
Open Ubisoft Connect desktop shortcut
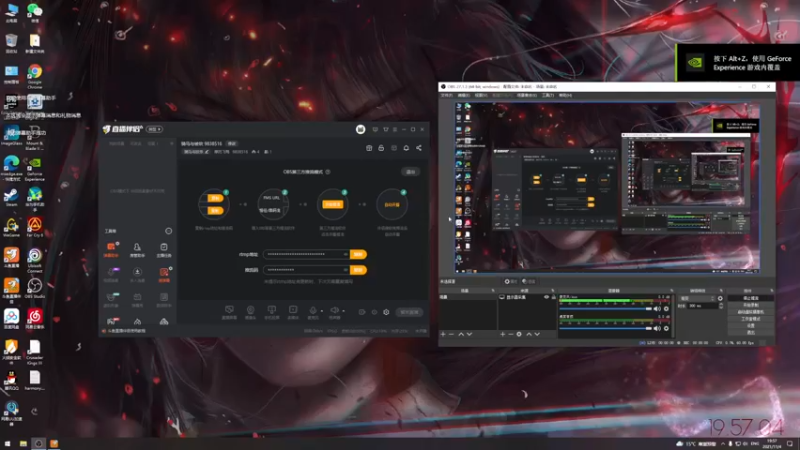pos(35,260)
